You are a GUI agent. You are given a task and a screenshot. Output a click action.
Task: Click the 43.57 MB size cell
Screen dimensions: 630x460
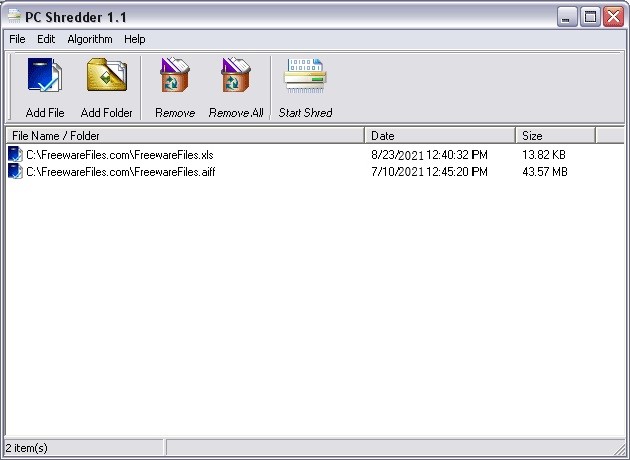click(x=545, y=172)
